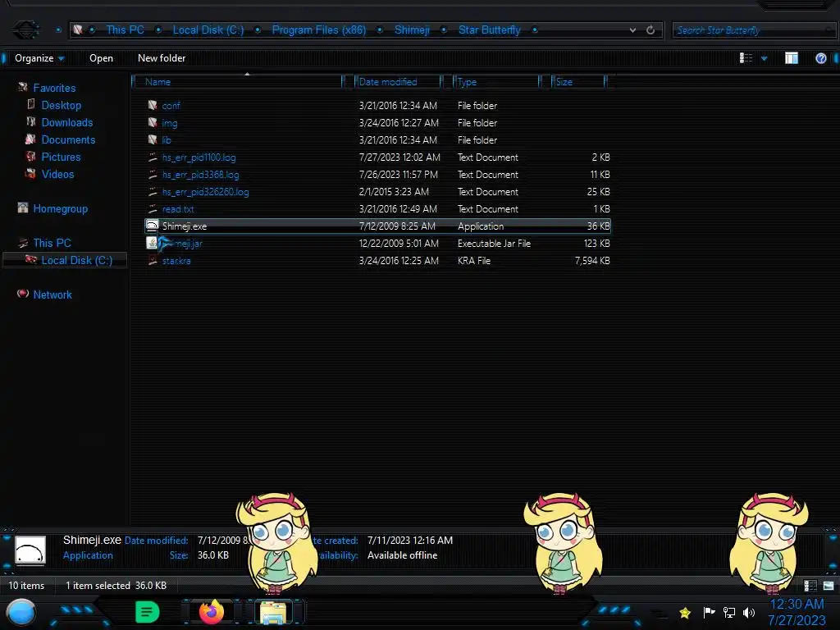
Task: Click the hs_err_pid3368.log file name
Action: (200, 175)
